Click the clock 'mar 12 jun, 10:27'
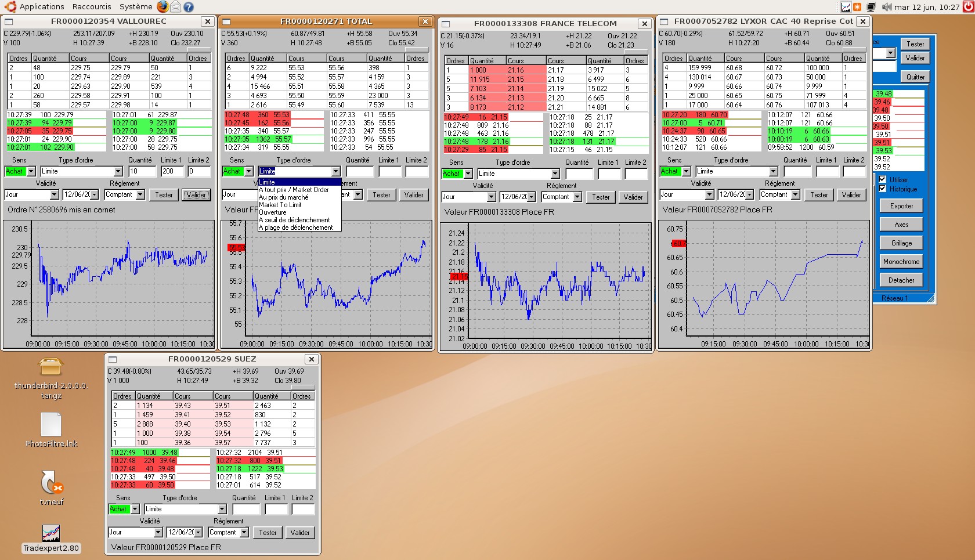 tap(927, 7)
